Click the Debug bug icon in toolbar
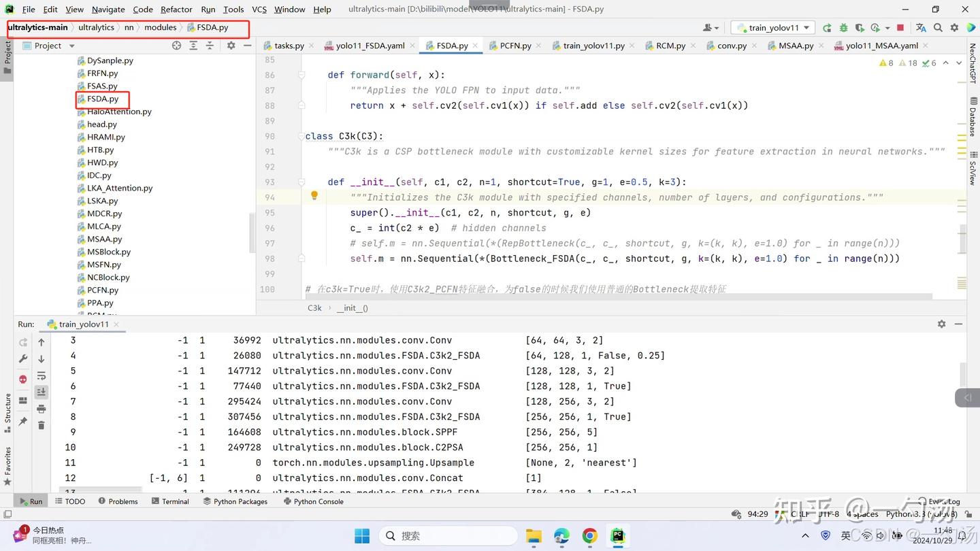 pyautogui.click(x=843, y=28)
